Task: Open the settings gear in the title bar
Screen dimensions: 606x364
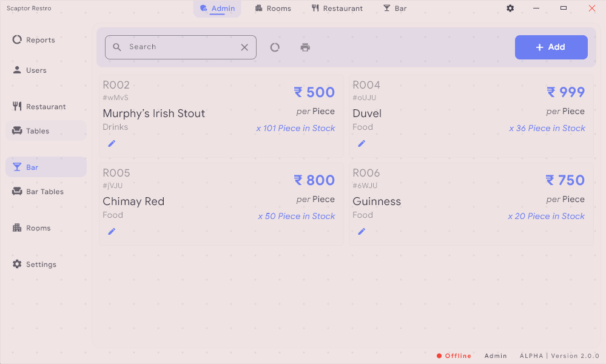Action: click(510, 8)
